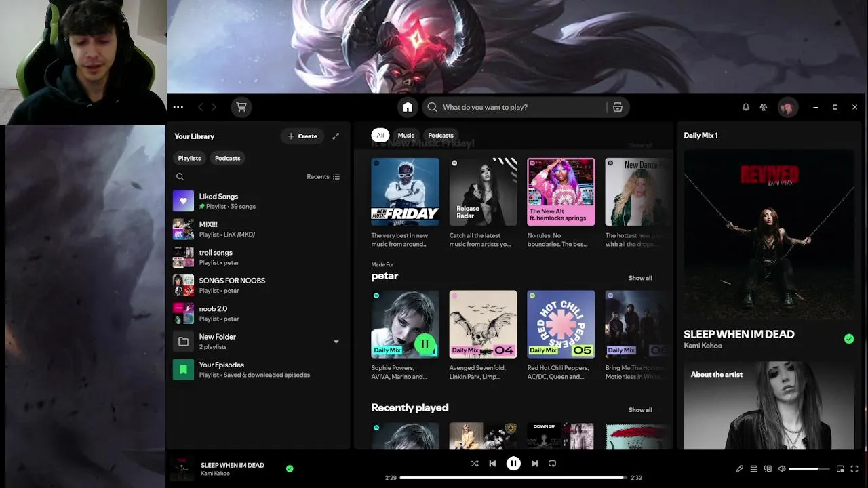Image resolution: width=868 pixels, height=488 pixels.
Task: Open the three-dots app menu
Action: [x=178, y=107]
